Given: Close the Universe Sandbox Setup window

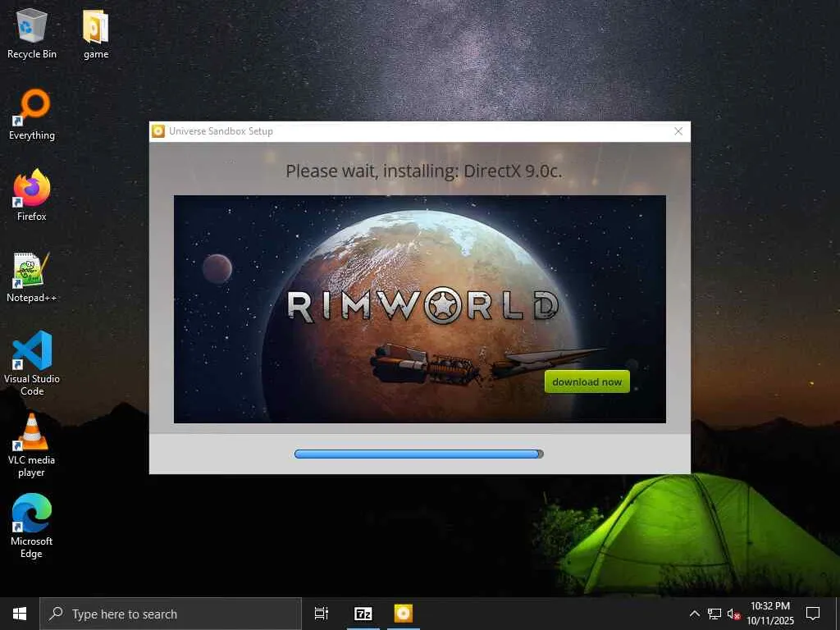Looking at the screenshot, I should (x=678, y=131).
